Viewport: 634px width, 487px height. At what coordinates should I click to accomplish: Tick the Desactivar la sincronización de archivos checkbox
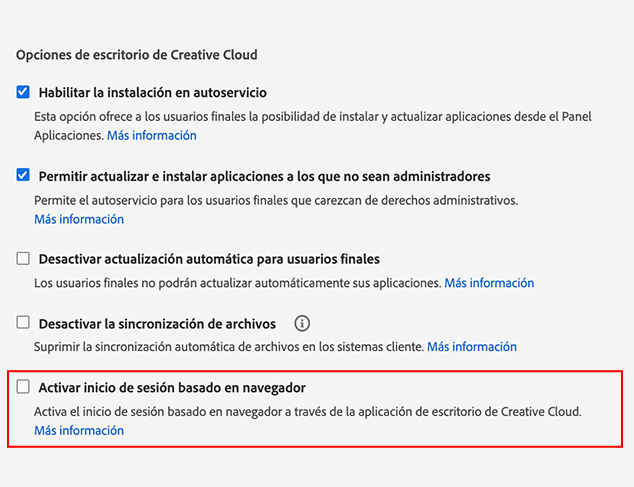[24, 323]
